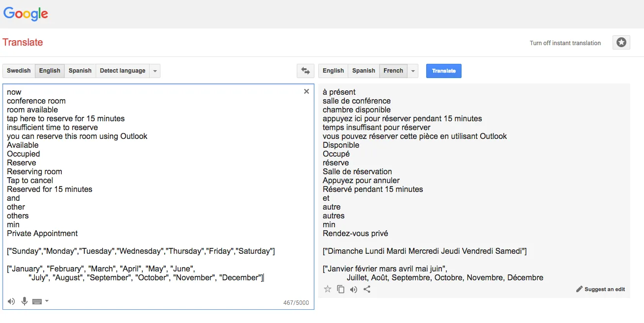Select English as source language
Image resolution: width=644 pixels, height=323 pixels.
(50, 71)
